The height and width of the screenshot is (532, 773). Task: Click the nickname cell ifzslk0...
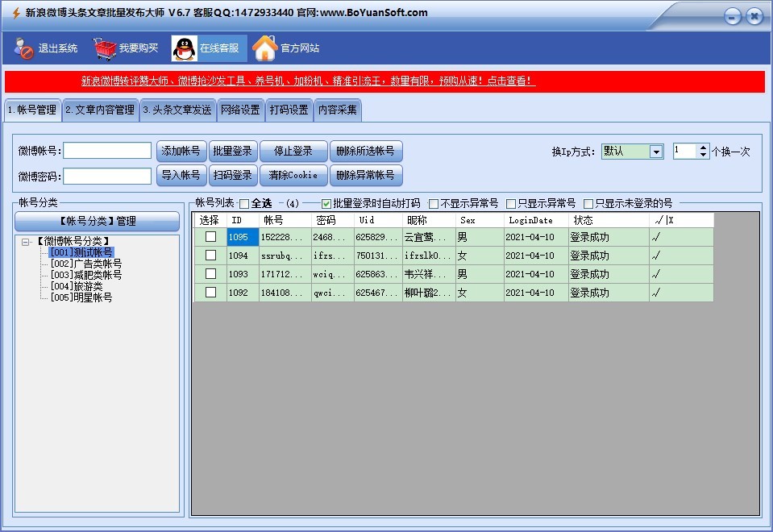[x=429, y=256]
